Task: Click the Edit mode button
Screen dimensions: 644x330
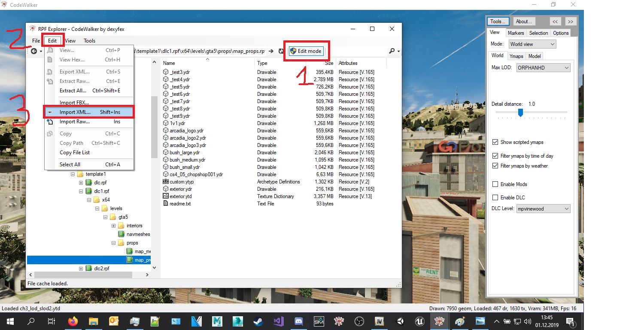Action: click(x=306, y=51)
